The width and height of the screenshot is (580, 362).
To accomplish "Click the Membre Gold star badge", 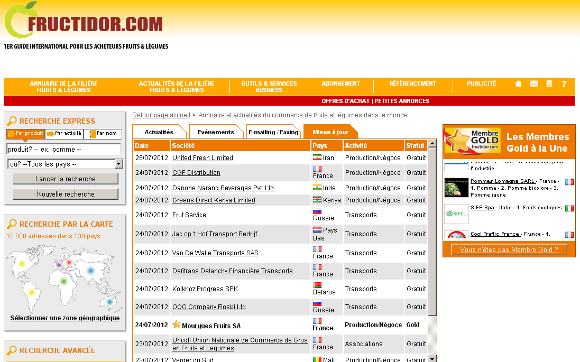I will tap(473, 140).
